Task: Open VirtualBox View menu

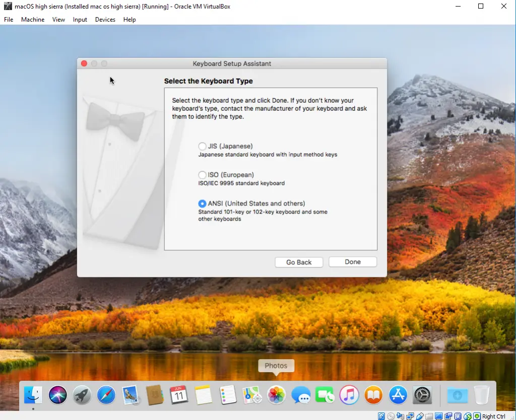Action: pyautogui.click(x=58, y=20)
